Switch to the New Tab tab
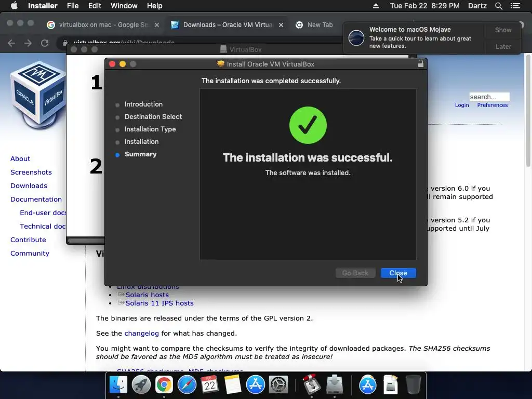Viewport: 532px width, 399px height. (x=315, y=25)
